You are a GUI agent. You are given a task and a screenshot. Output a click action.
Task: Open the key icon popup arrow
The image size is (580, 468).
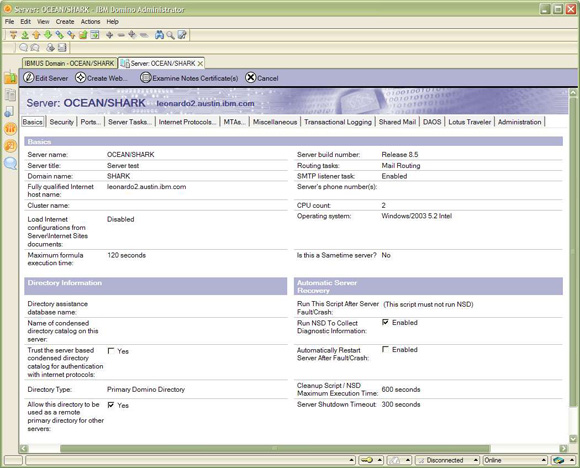[380, 460]
